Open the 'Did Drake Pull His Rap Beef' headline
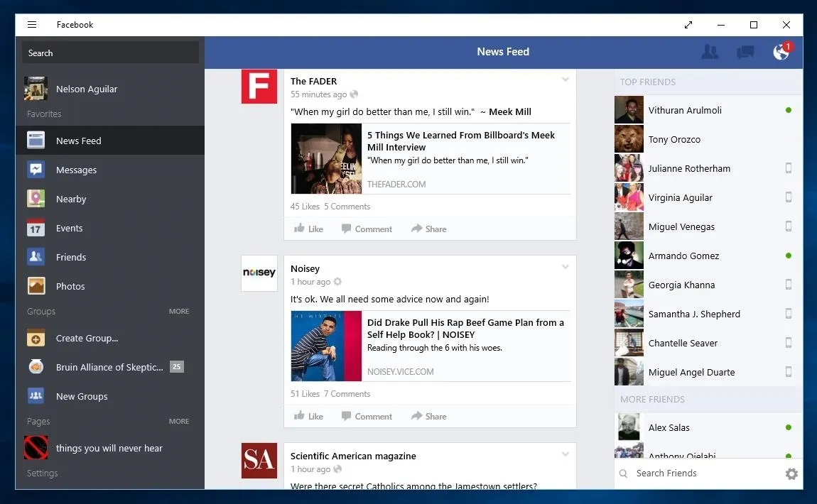The width and height of the screenshot is (817, 504). (x=465, y=329)
